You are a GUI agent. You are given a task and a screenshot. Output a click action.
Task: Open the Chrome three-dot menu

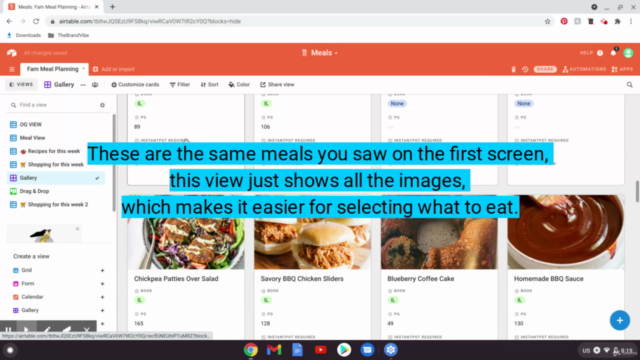(x=631, y=21)
